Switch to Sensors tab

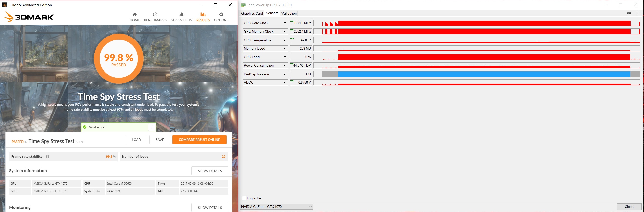click(272, 13)
